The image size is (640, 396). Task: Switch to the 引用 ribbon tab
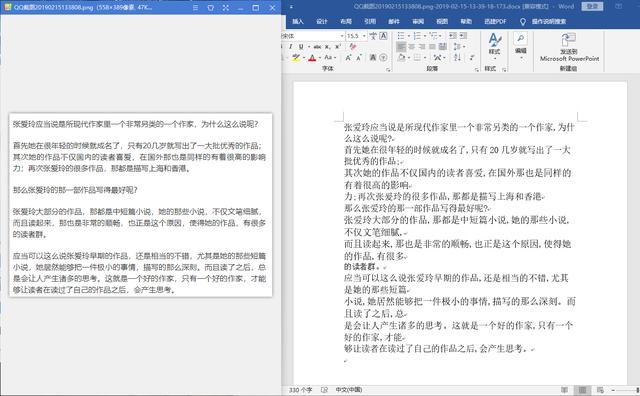coord(370,21)
